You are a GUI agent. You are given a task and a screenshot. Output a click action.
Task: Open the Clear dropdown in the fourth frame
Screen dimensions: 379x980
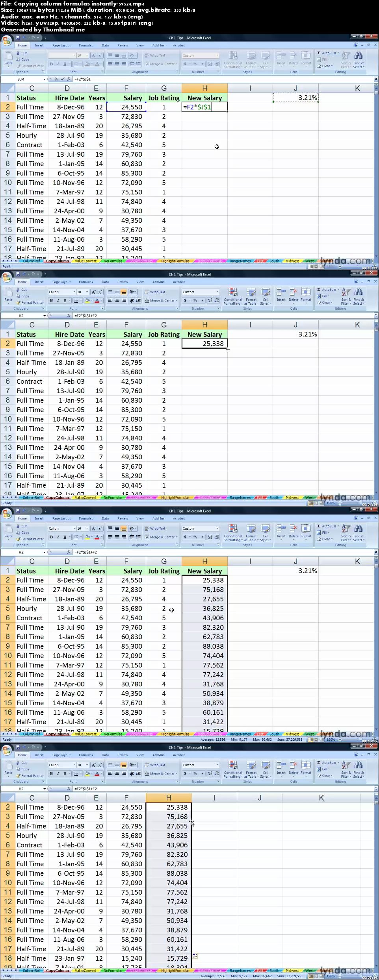[332, 775]
